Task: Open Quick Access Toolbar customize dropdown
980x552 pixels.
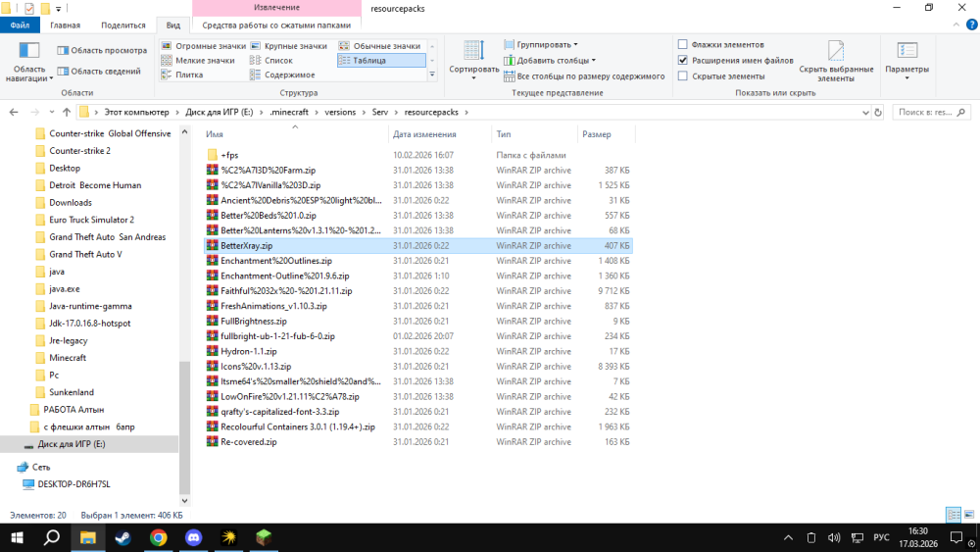Action: [58, 9]
